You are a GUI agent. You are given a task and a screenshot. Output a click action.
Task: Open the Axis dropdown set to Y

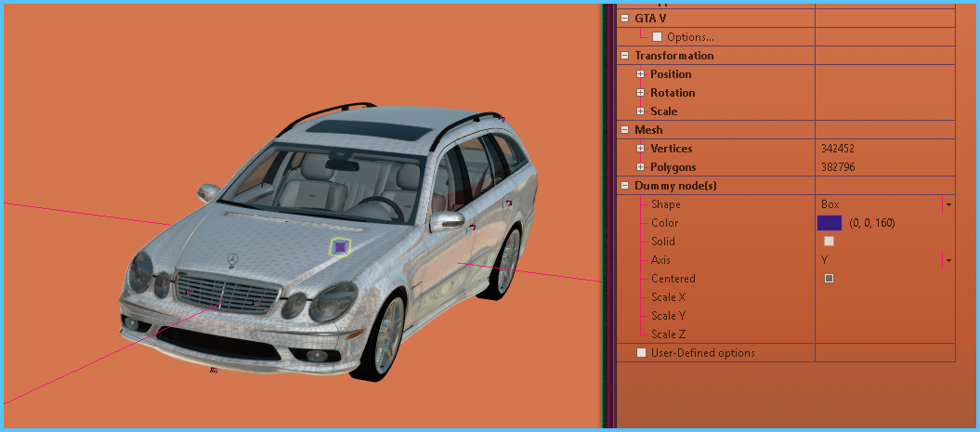(x=947, y=260)
